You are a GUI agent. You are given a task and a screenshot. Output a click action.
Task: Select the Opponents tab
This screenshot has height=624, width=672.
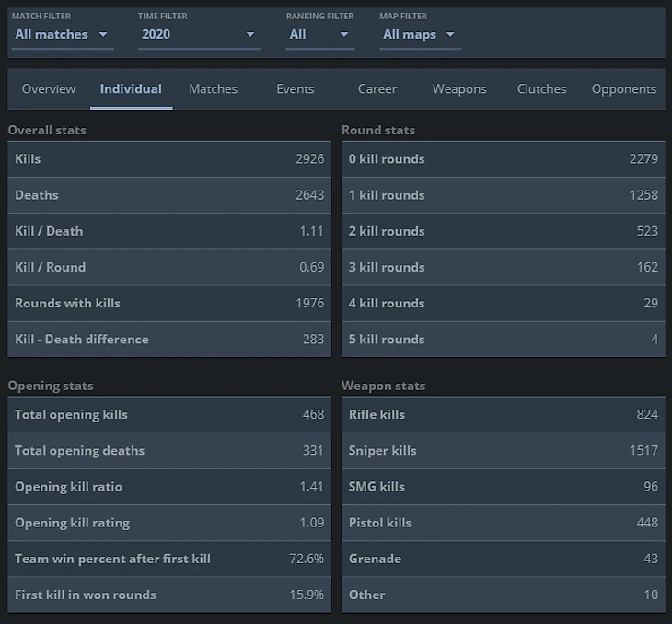click(x=624, y=89)
